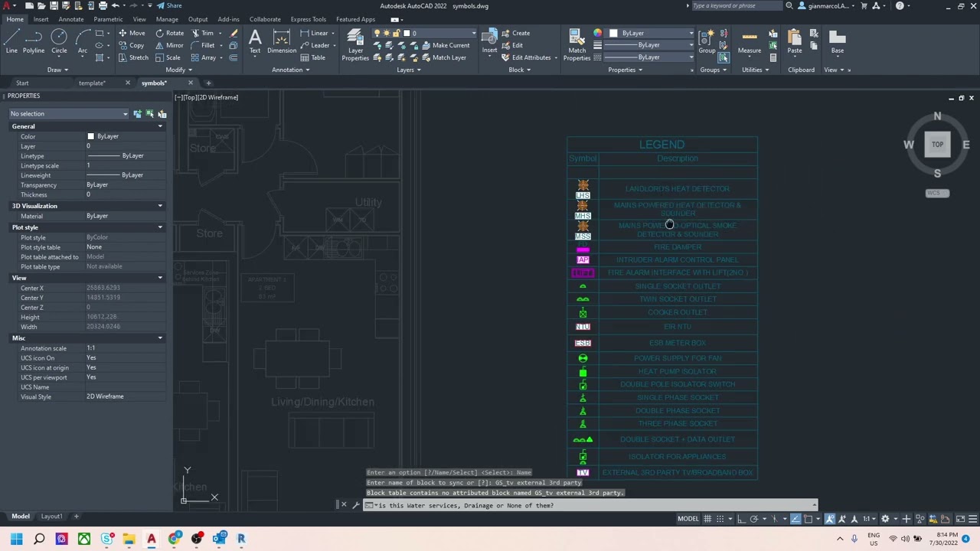980x551 pixels.
Task: Select the Dimension tool
Action: click(x=281, y=42)
